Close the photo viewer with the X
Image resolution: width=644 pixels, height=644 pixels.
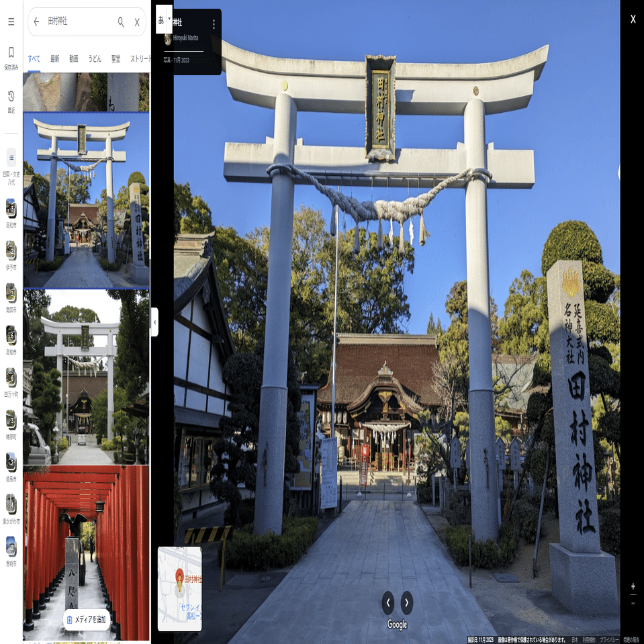click(633, 19)
